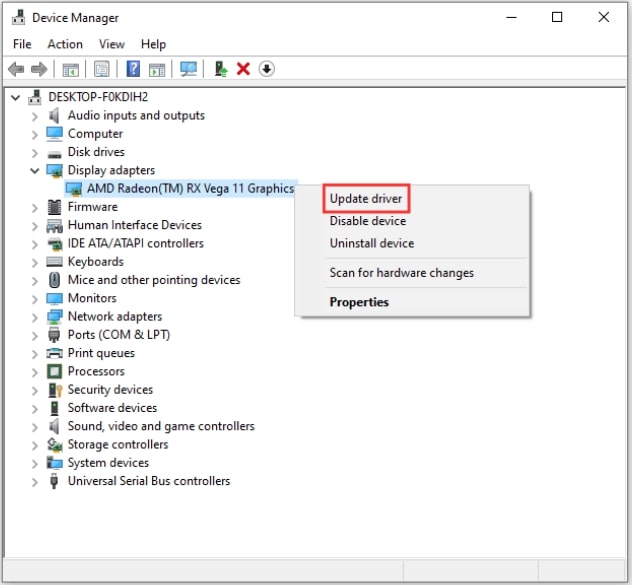The height and width of the screenshot is (585, 632).
Task: Expand the Universal Serial Bus controllers node
Action: click(x=35, y=482)
